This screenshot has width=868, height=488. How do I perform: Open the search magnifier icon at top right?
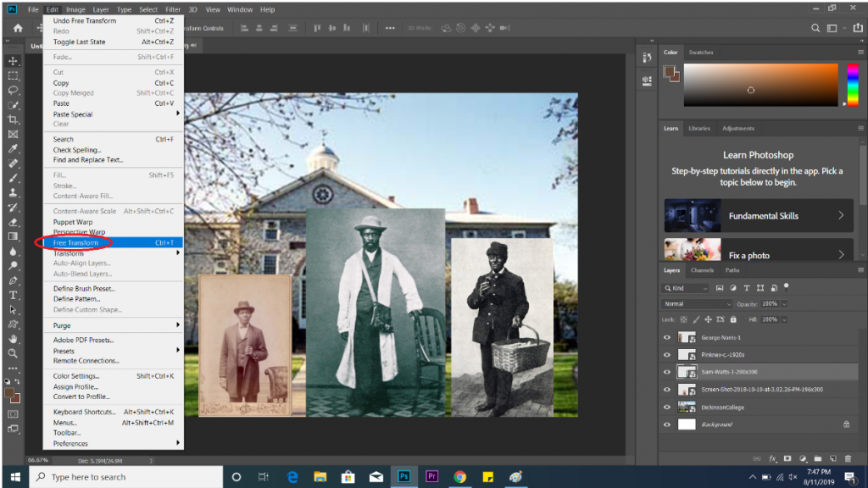coord(815,28)
